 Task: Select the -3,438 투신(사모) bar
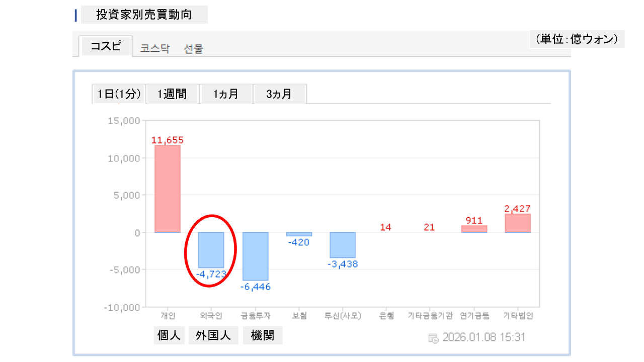[x=343, y=245]
